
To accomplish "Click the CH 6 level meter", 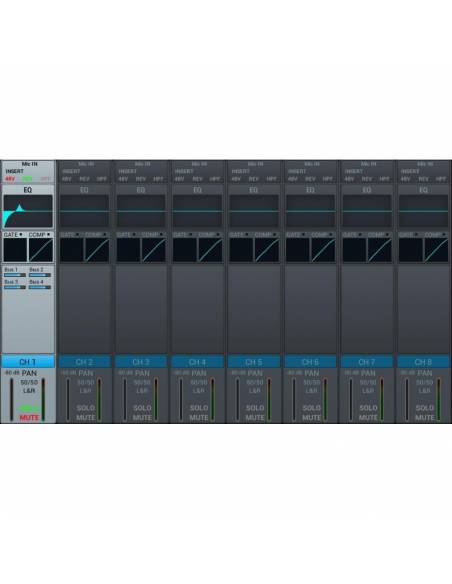I will point(325,399).
